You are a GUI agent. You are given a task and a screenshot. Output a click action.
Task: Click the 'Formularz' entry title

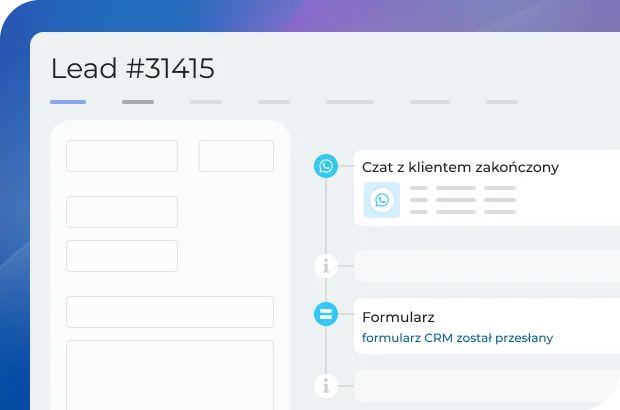[398, 317]
